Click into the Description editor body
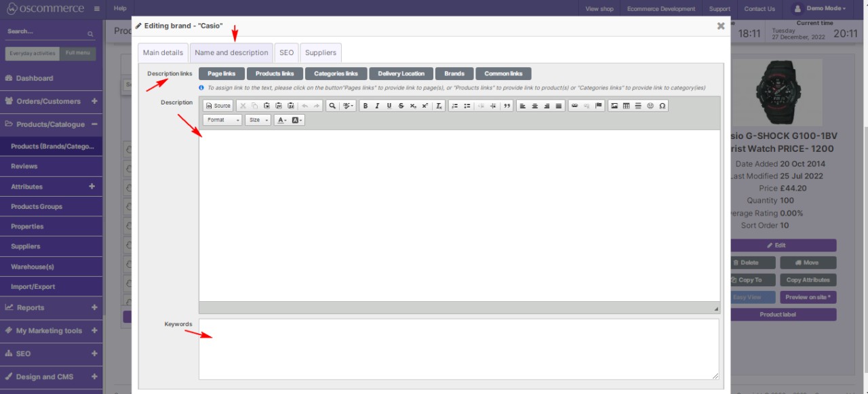 pos(459,216)
